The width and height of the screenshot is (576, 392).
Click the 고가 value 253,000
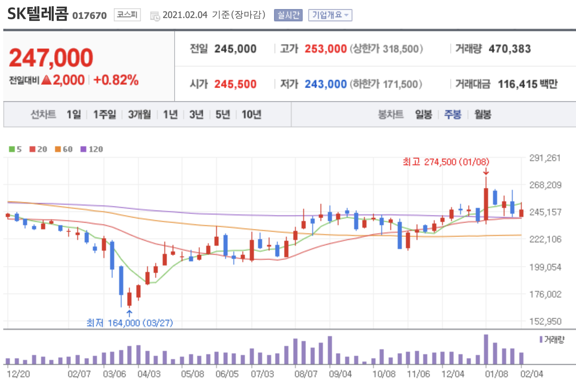click(326, 49)
